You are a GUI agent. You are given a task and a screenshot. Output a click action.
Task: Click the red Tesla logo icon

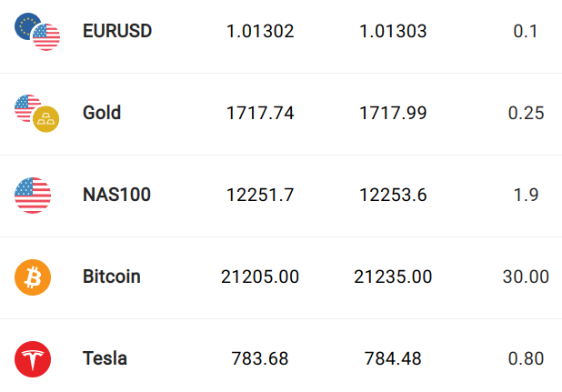33,359
